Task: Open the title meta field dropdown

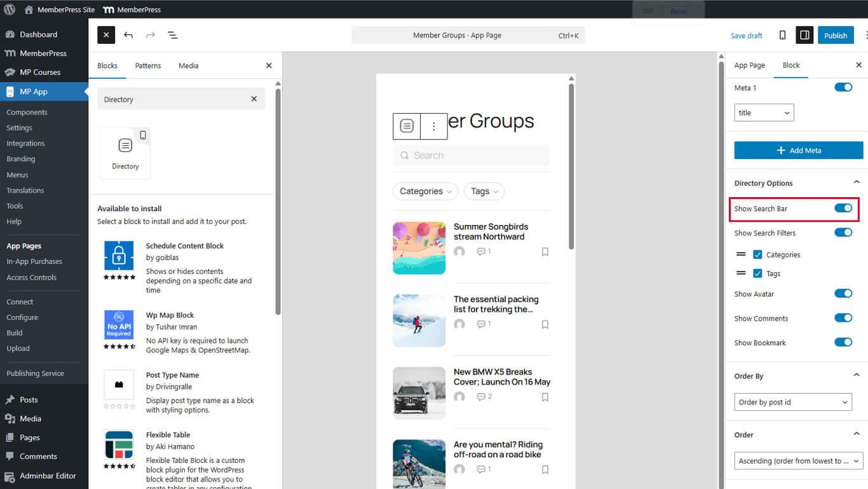Action: [764, 112]
